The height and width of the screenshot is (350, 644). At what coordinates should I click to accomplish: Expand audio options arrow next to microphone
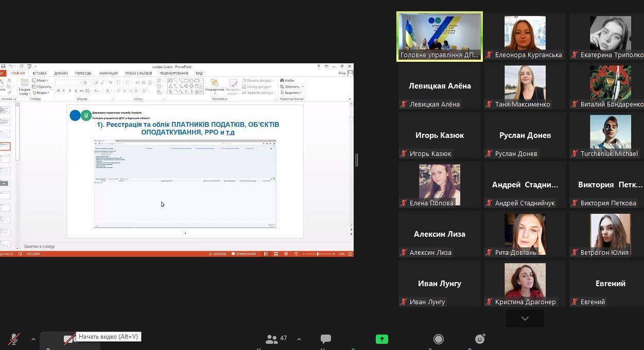[33, 339]
